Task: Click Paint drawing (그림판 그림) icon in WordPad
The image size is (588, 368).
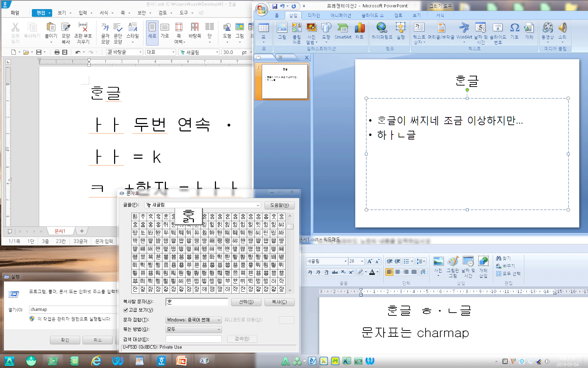Action: [453, 267]
